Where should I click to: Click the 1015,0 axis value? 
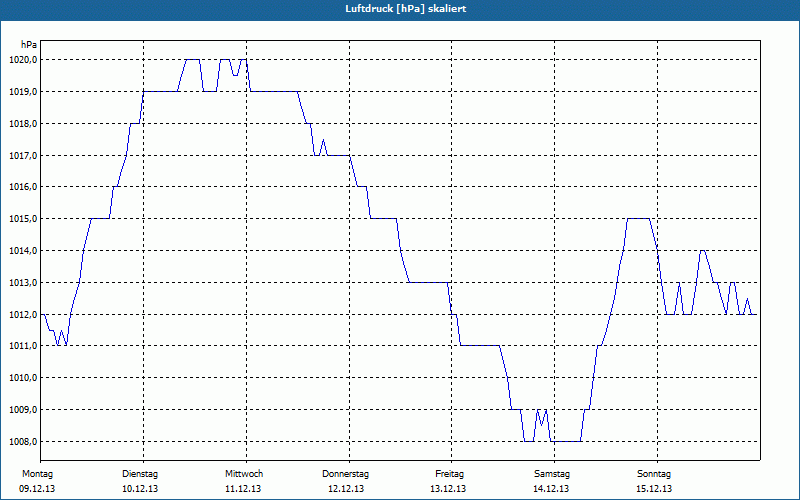point(23,219)
